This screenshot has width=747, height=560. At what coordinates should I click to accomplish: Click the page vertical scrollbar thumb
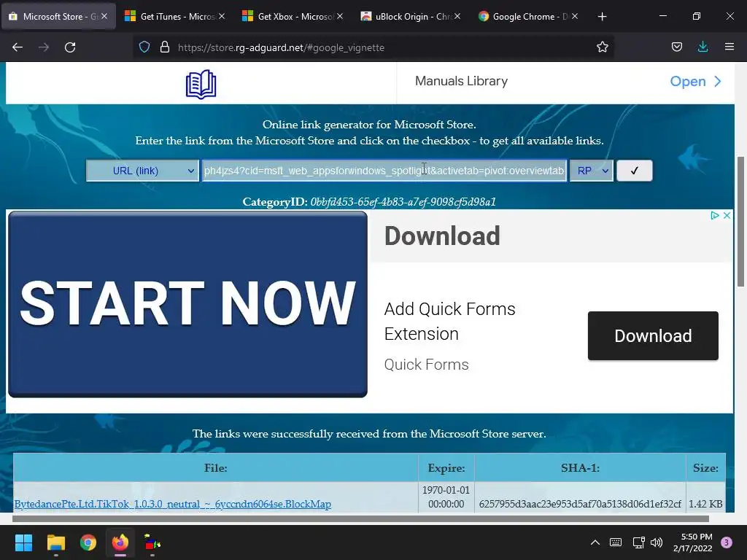tap(740, 222)
